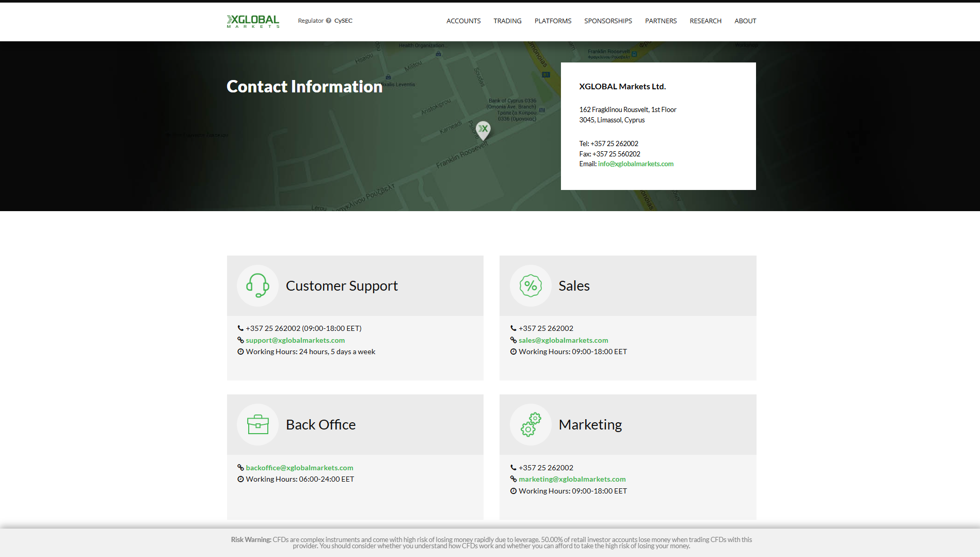980x557 pixels.
Task: Click phone icon in Customer Support card
Action: (x=240, y=328)
